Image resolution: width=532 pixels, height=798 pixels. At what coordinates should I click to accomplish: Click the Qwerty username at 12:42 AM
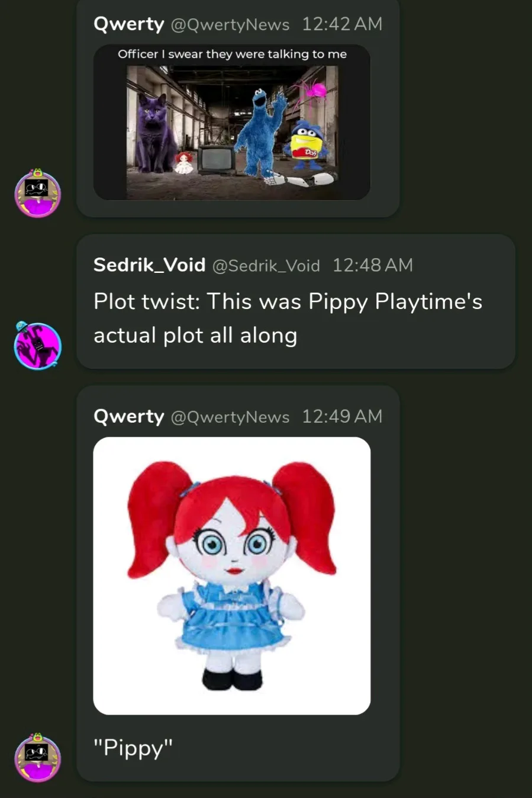click(x=129, y=24)
